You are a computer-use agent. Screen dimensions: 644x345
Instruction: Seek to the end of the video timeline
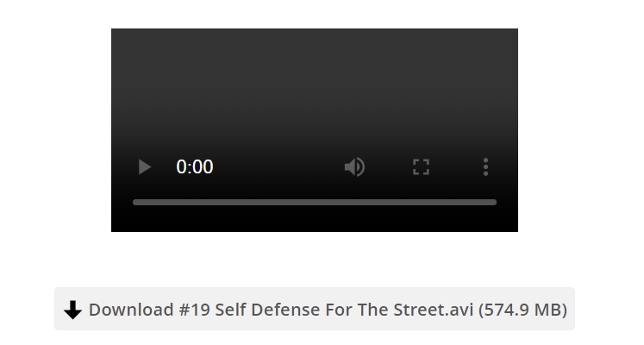point(496,203)
